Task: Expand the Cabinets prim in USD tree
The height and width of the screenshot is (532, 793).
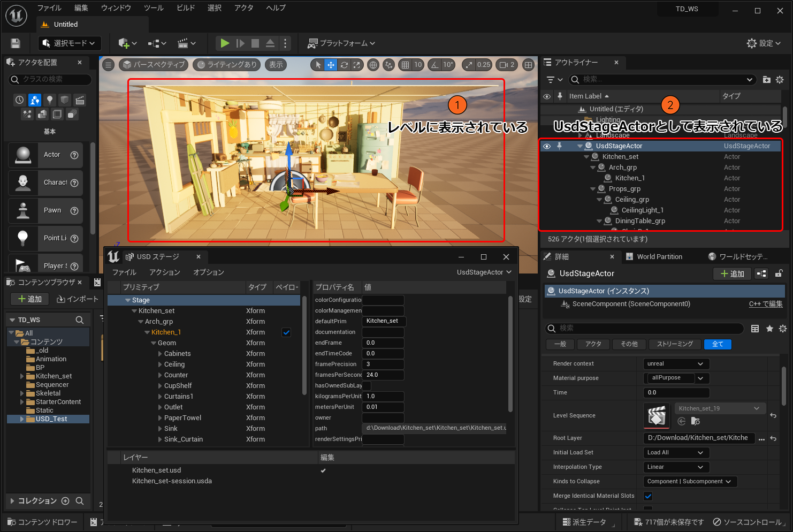Action: coord(160,354)
